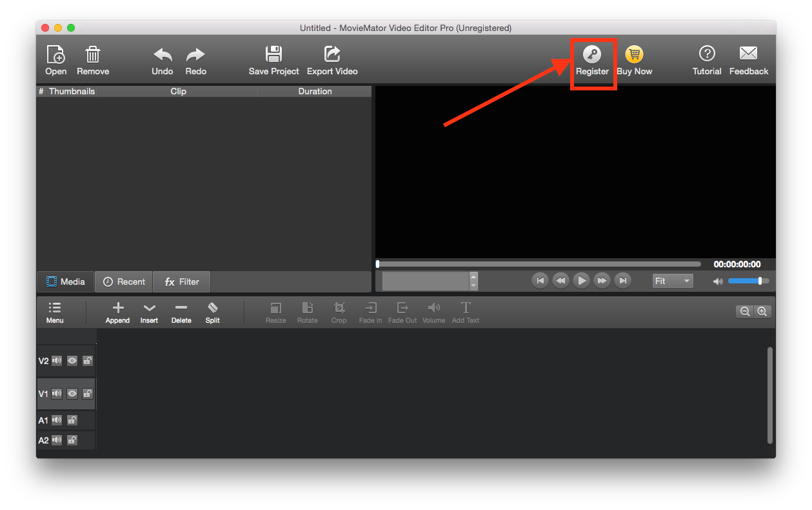This screenshot has width=812, height=510.
Task: Click the Export Video icon
Action: point(332,54)
